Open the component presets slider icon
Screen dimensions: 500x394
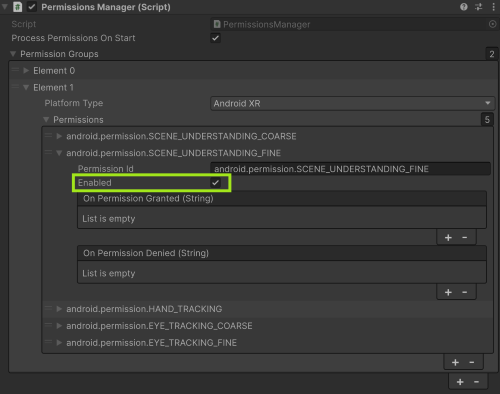click(478, 7)
